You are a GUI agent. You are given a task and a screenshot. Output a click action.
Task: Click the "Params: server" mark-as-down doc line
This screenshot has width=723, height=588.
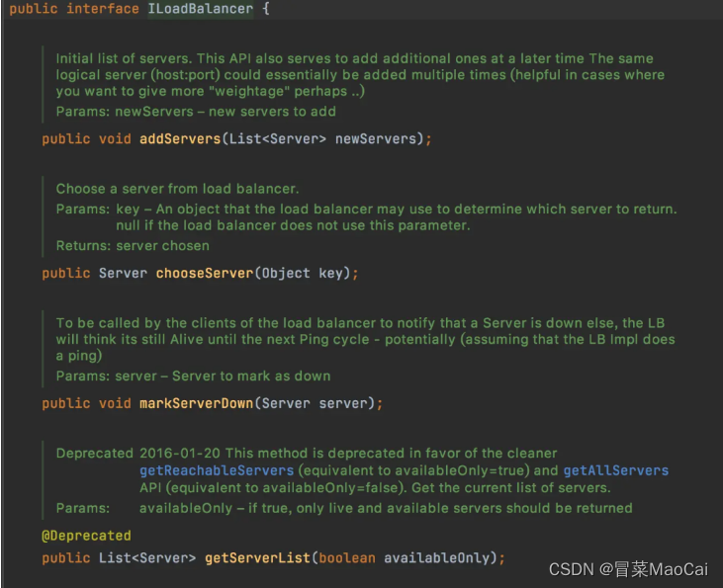(193, 376)
